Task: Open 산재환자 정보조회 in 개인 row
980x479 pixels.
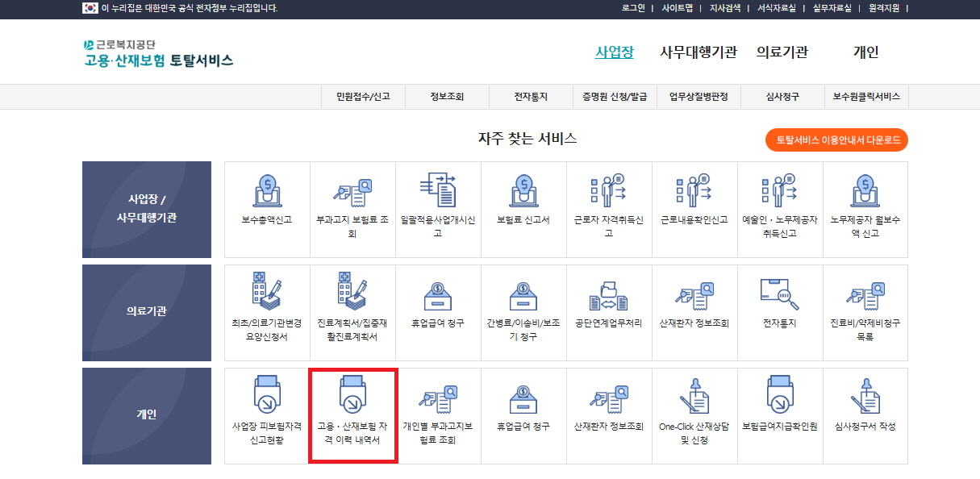Action: (609, 414)
